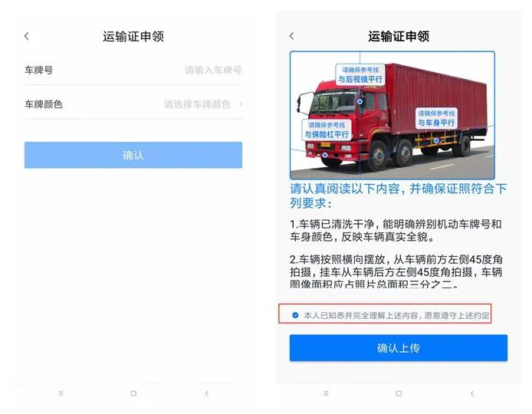
Task: Click the blue marker near the rearview mirror
Action: click(x=360, y=101)
